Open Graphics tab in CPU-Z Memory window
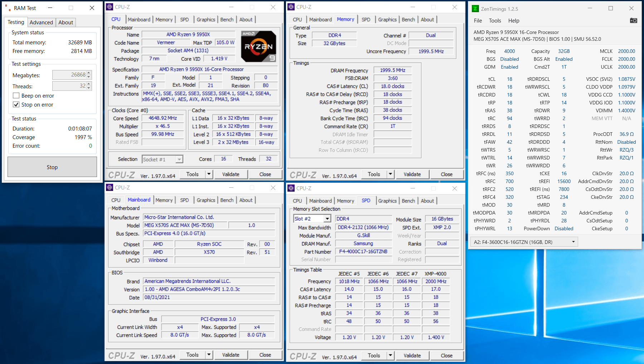 click(x=387, y=20)
